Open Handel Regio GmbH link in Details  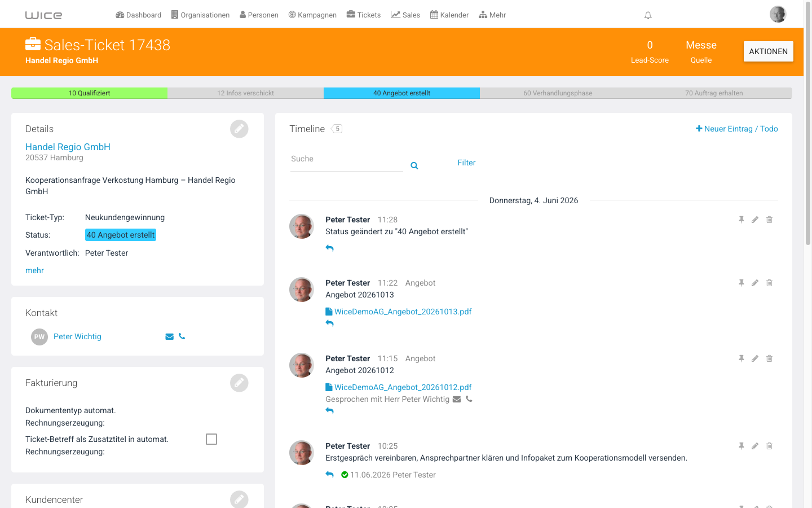click(x=68, y=147)
